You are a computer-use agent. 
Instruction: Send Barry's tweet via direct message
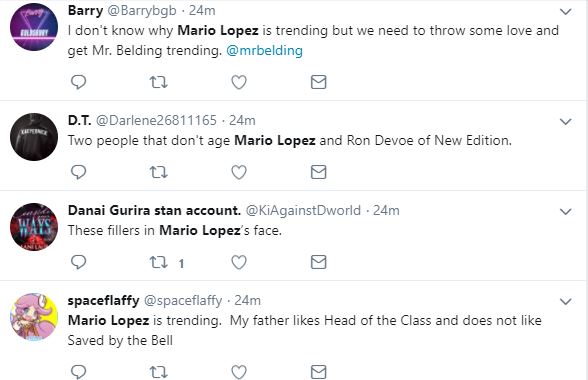[x=318, y=82]
